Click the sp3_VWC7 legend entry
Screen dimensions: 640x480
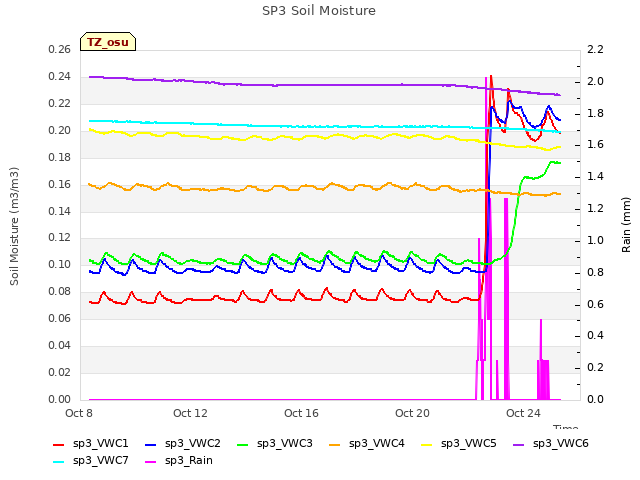pyautogui.click(x=91, y=461)
